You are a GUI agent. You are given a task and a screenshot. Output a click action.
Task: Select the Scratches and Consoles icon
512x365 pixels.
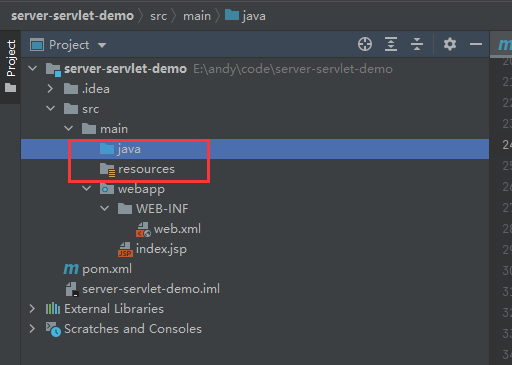pyautogui.click(x=53, y=329)
